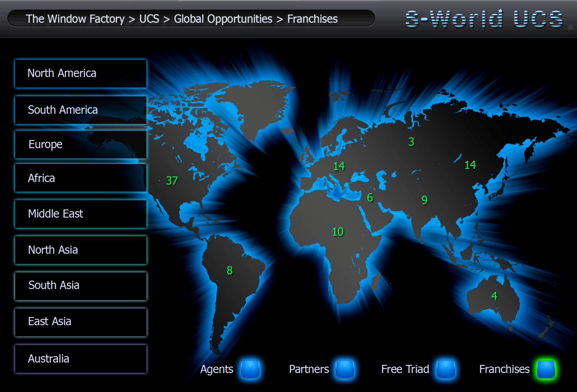577x392 pixels.
Task: Click the number 10 on Africa
Action: (x=337, y=232)
